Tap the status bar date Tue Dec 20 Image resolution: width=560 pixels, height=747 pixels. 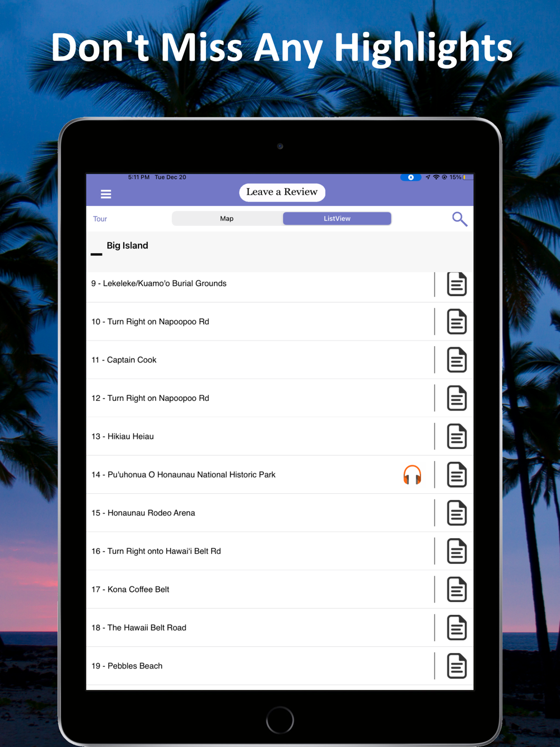pos(170,177)
